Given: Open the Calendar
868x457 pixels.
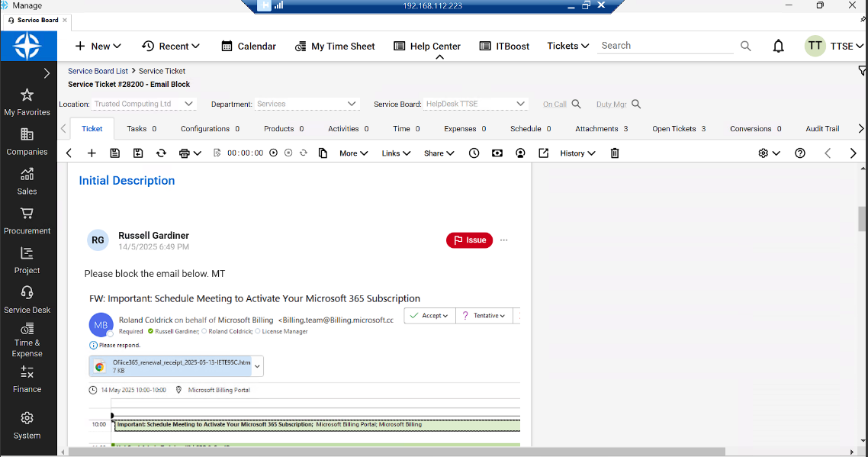Looking at the screenshot, I should click(249, 46).
